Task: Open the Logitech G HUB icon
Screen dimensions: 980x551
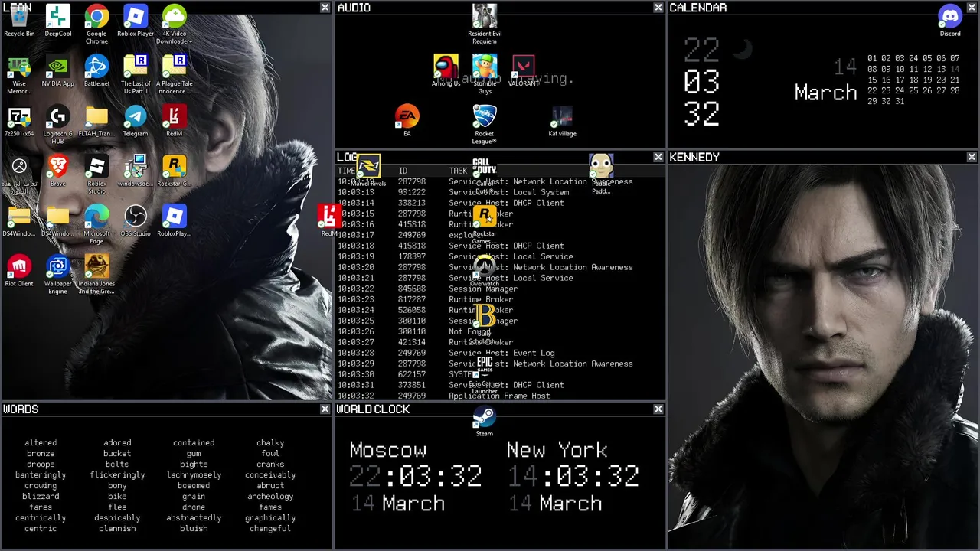Action: 58,125
